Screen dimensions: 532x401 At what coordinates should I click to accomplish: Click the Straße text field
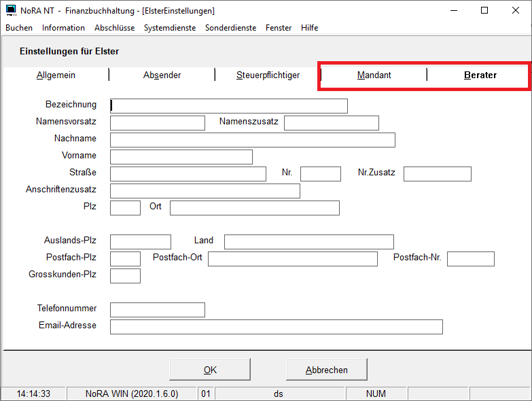coord(188,174)
